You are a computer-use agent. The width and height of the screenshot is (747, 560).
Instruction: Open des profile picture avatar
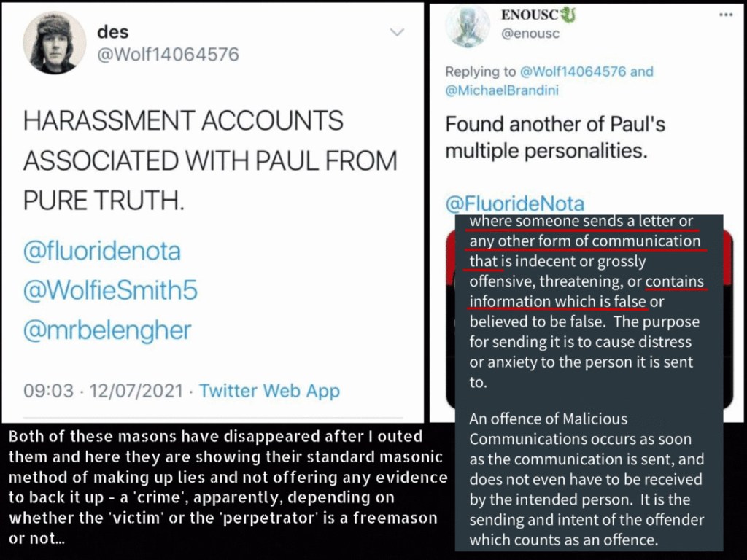(55, 43)
